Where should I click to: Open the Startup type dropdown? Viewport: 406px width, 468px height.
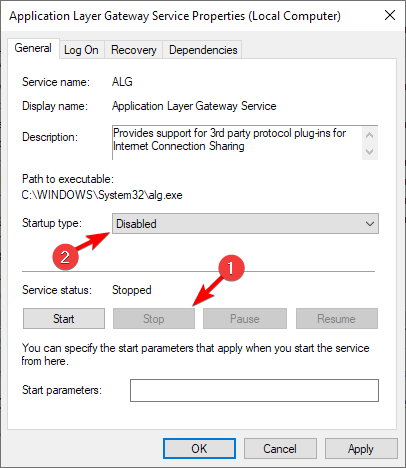(x=245, y=224)
